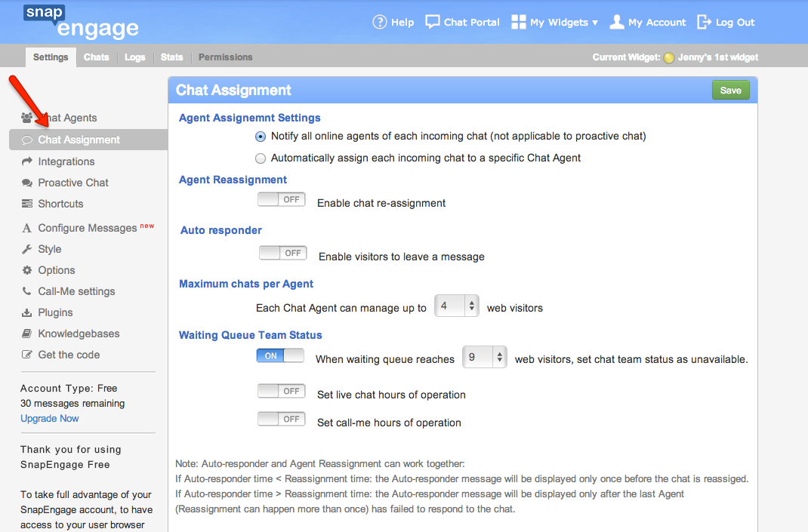Click the Upgrade Now link
808x532 pixels.
[x=50, y=419]
